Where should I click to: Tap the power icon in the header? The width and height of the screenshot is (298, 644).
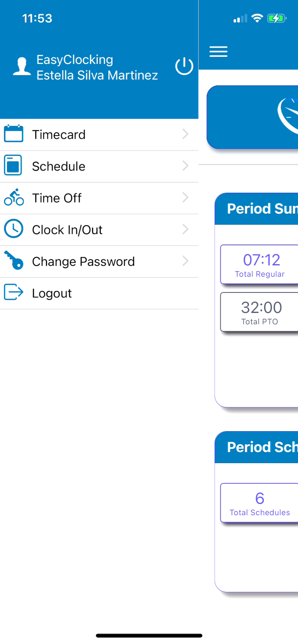[184, 66]
